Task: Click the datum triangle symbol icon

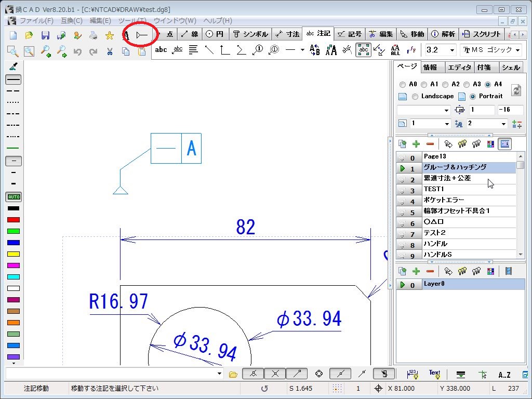Action: [142, 35]
